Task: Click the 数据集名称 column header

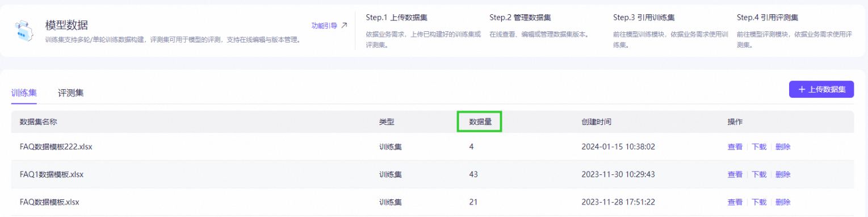Action: click(38, 122)
